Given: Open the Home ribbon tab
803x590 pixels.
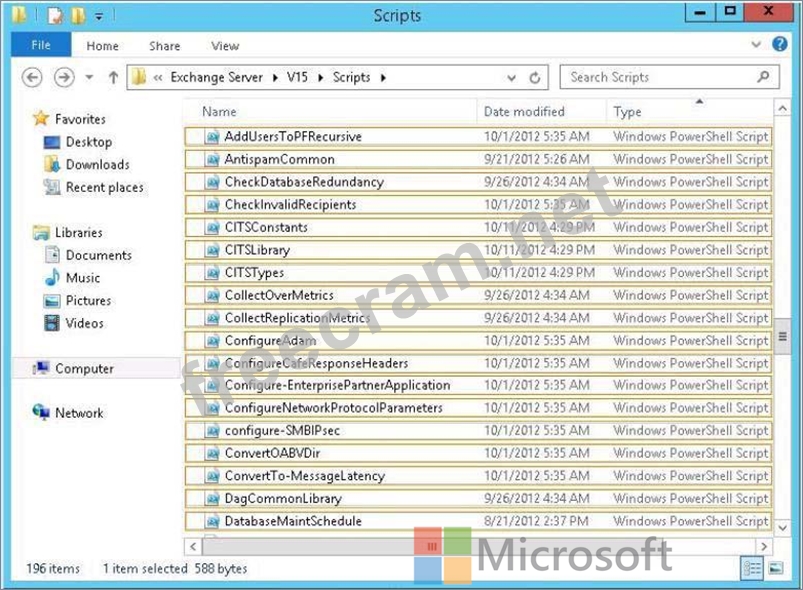Looking at the screenshot, I should (x=102, y=46).
